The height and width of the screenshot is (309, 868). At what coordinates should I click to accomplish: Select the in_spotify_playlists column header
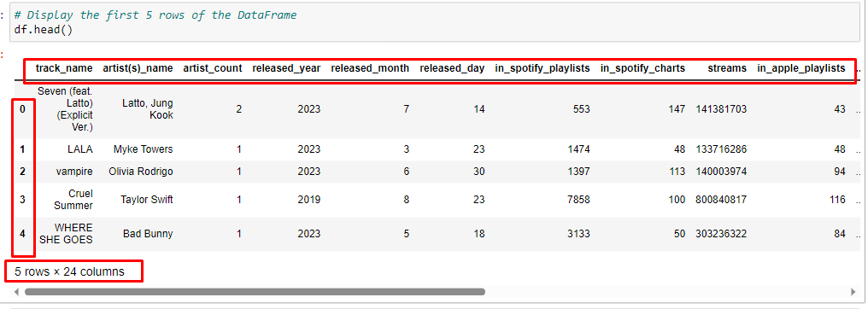(x=542, y=68)
